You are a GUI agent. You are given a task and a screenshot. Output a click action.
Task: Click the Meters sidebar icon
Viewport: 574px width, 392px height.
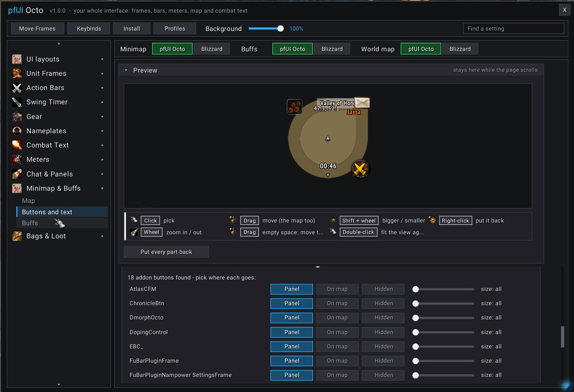tap(17, 160)
